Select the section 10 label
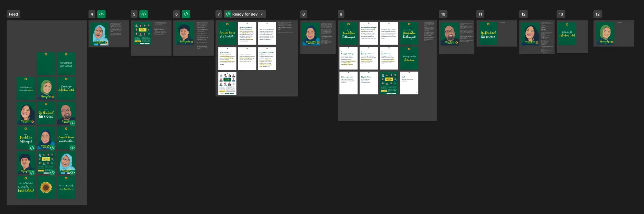Viewport: 644px width, 214px height. tap(443, 14)
